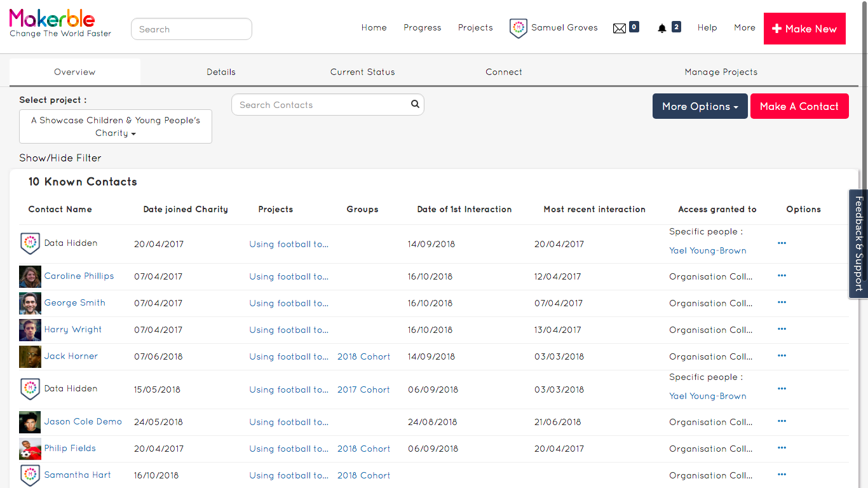The height and width of the screenshot is (488, 868).
Task: Click Jason Cole Demo profile photo
Action: click(x=30, y=422)
